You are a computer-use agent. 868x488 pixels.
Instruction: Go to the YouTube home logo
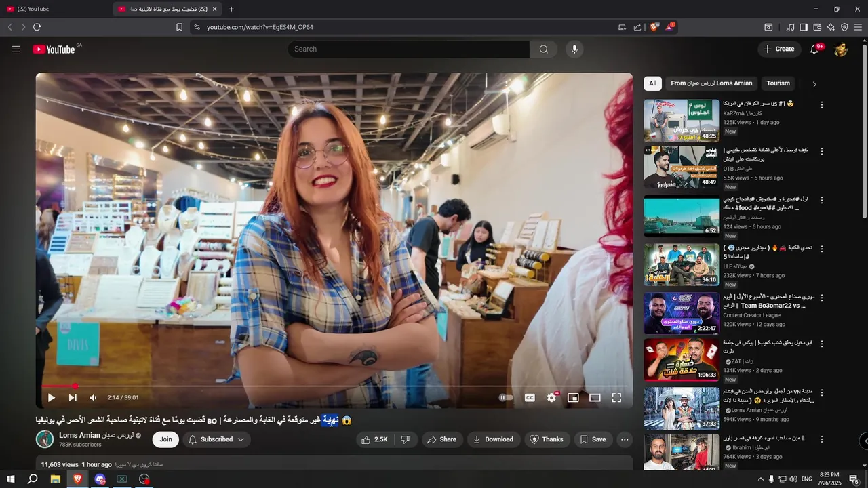(54, 49)
